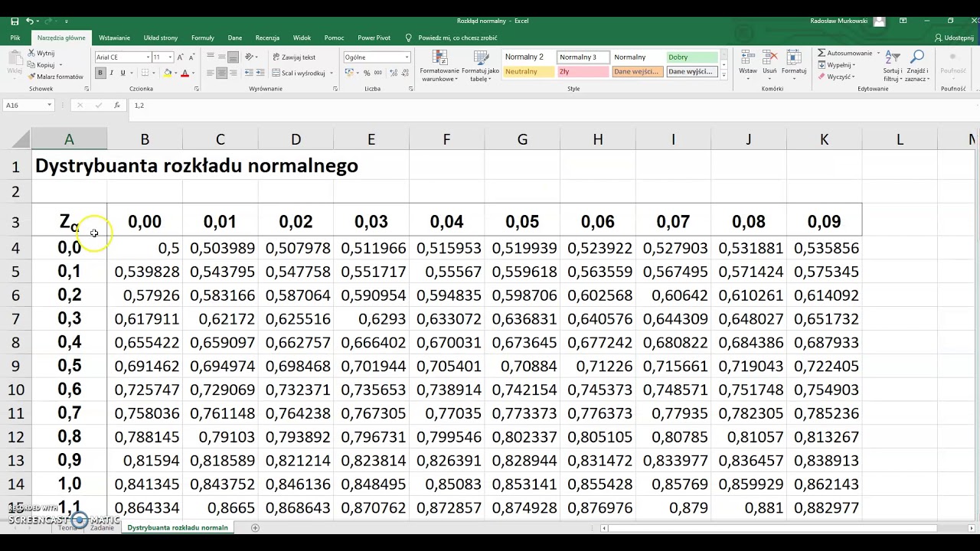Expand the cell styles gallery

[724, 75]
